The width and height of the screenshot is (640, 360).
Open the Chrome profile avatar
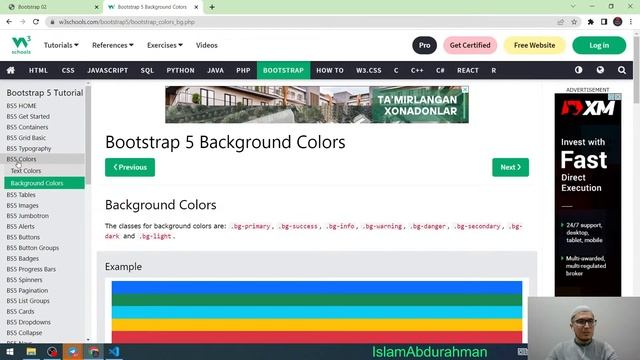coord(618,22)
